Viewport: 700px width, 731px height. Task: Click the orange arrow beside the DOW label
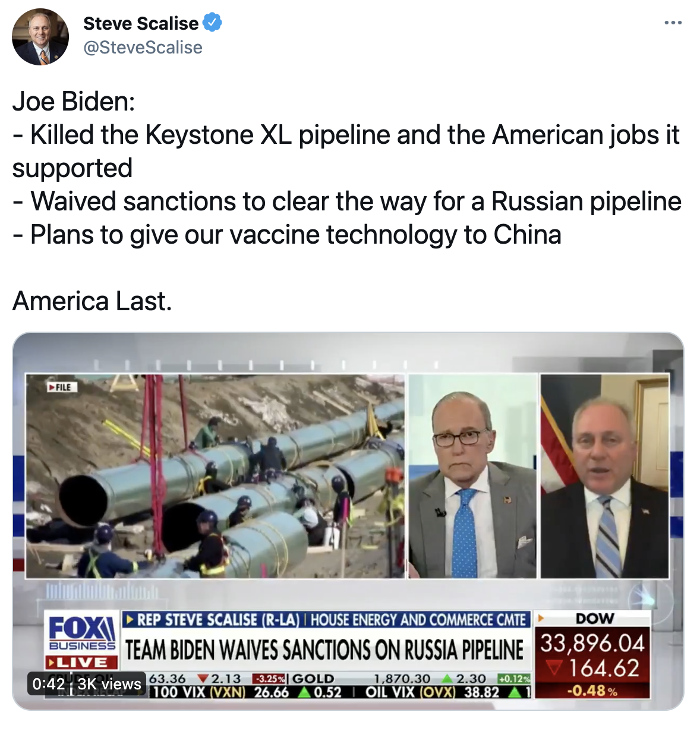(x=541, y=618)
